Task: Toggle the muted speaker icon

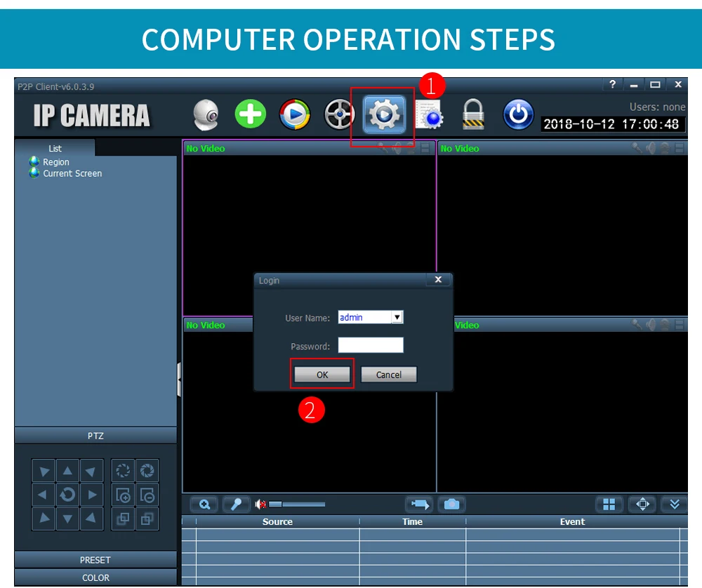Action: pos(260,505)
